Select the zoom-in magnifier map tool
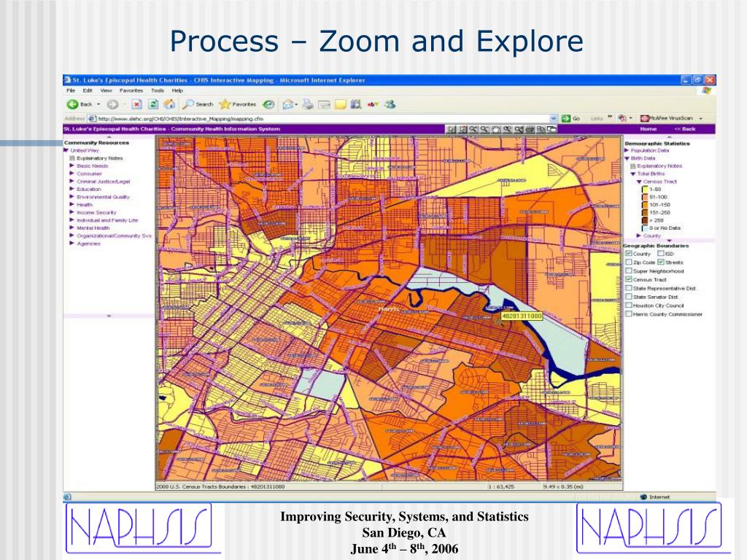 473,129
